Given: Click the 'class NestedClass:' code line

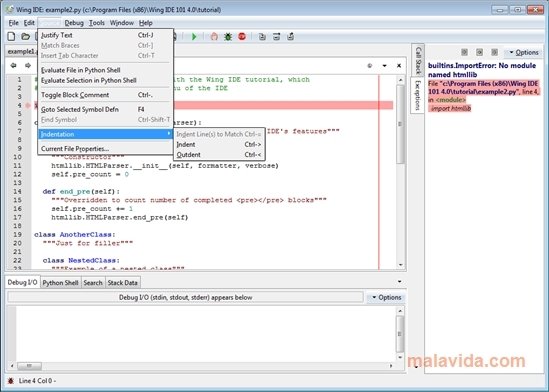Looking at the screenshot, I should [x=81, y=260].
